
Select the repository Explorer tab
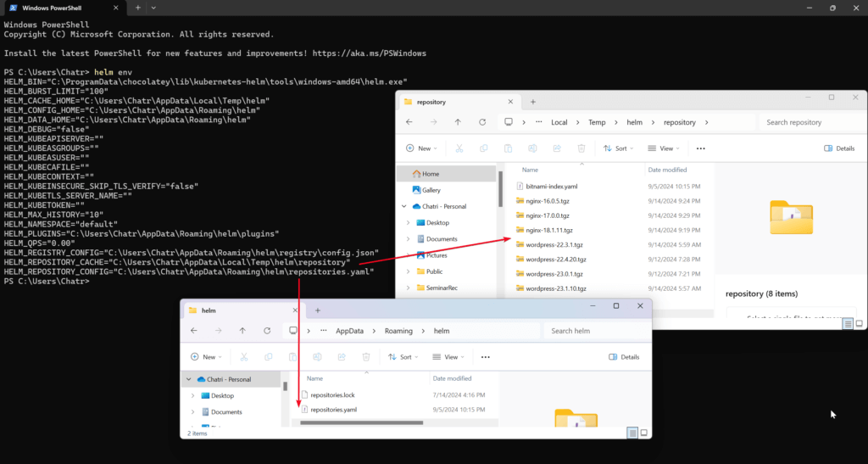click(x=459, y=102)
